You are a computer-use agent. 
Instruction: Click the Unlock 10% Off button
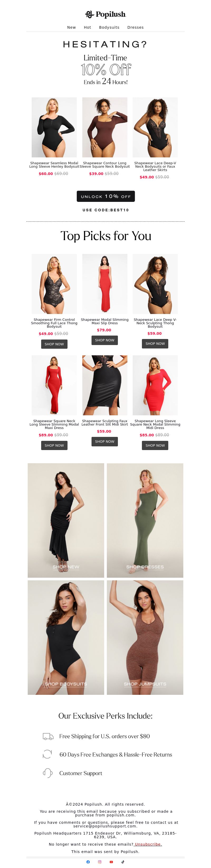point(106,196)
